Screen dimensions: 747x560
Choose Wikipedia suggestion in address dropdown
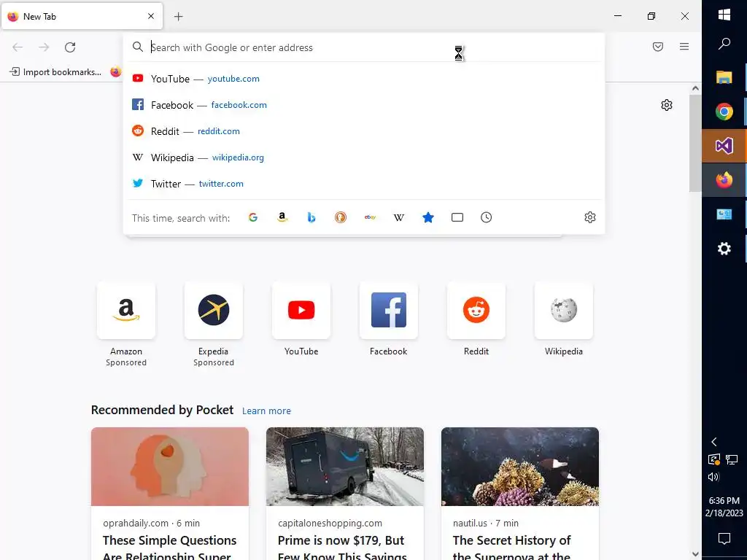click(x=365, y=157)
